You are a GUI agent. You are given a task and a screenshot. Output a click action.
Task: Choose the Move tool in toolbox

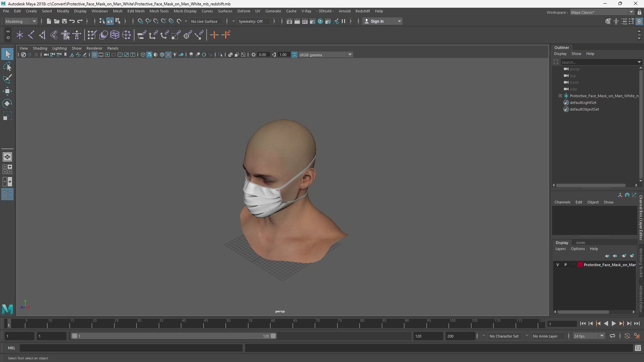(x=7, y=91)
